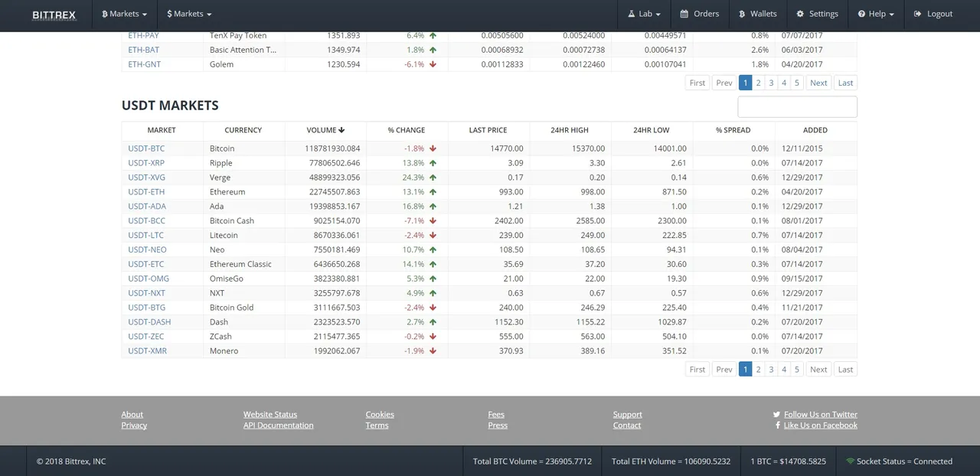Sort USDT table by Added date
The width and height of the screenshot is (980, 476).
pyautogui.click(x=815, y=130)
